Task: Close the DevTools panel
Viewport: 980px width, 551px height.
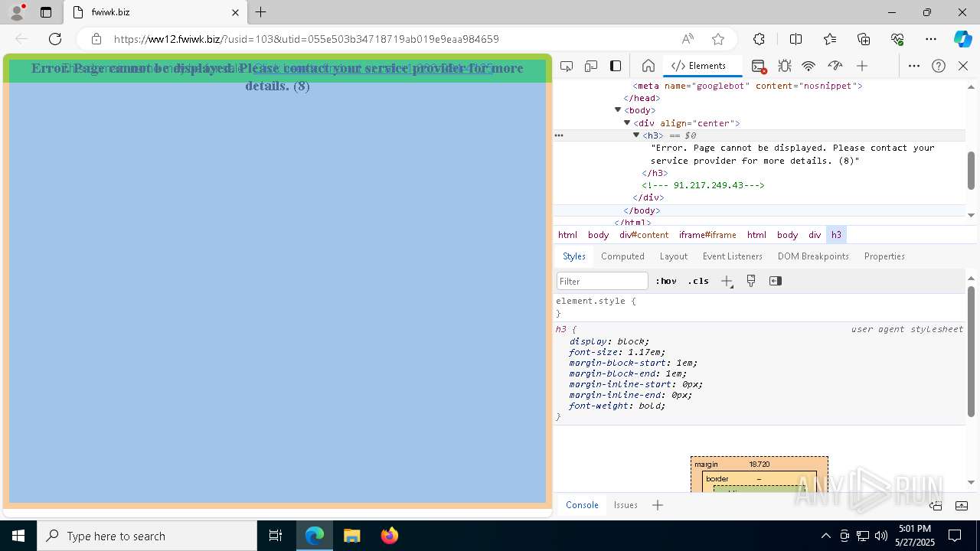Action: click(x=963, y=66)
